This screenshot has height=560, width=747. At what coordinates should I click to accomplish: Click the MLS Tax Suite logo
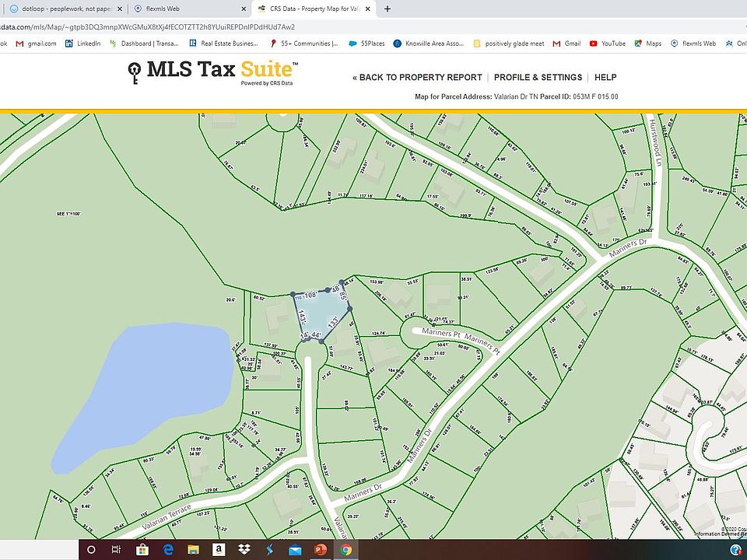point(213,72)
